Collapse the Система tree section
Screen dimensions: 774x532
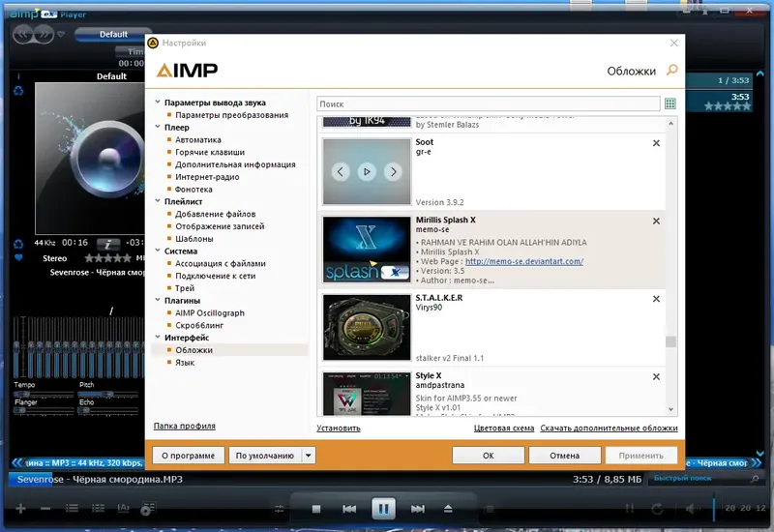(158, 251)
